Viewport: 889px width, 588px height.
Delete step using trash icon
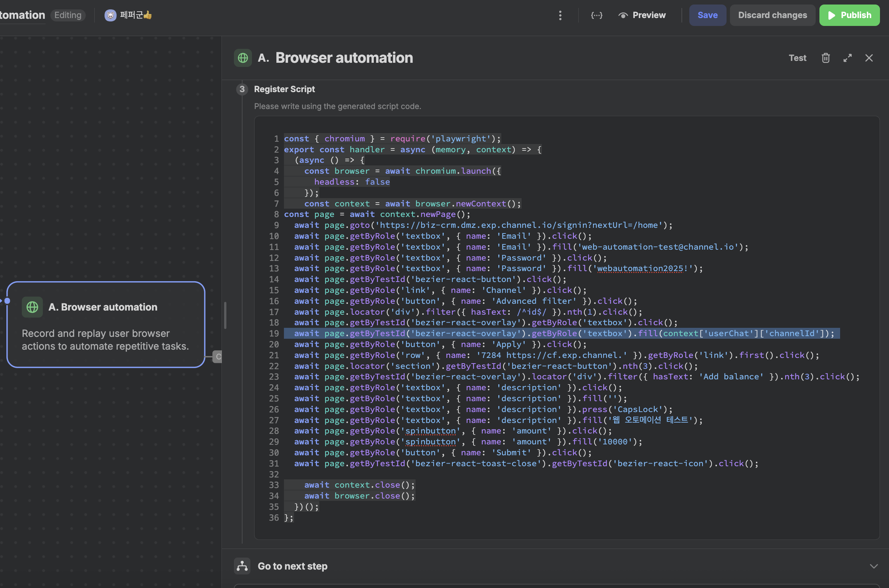tap(825, 58)
